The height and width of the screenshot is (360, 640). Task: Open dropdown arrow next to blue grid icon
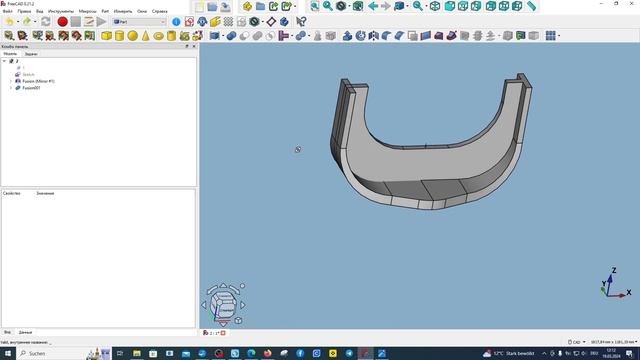click(x=559, y=36)
